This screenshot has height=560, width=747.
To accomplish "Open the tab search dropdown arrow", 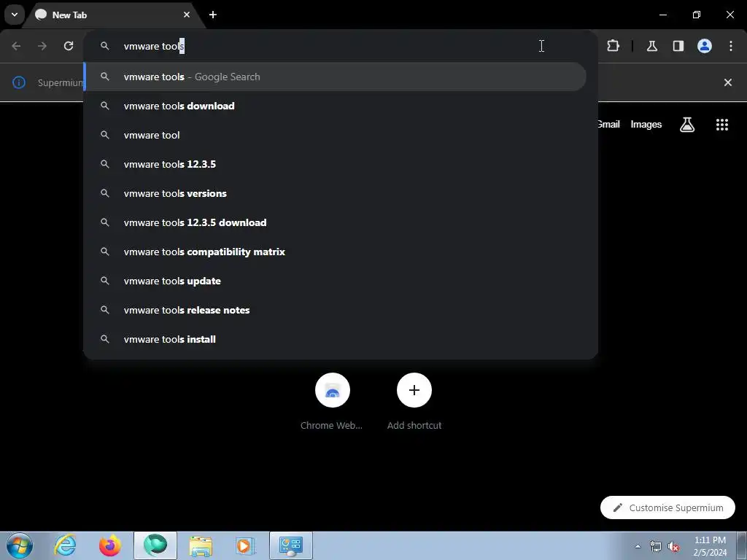I will 15,15.
